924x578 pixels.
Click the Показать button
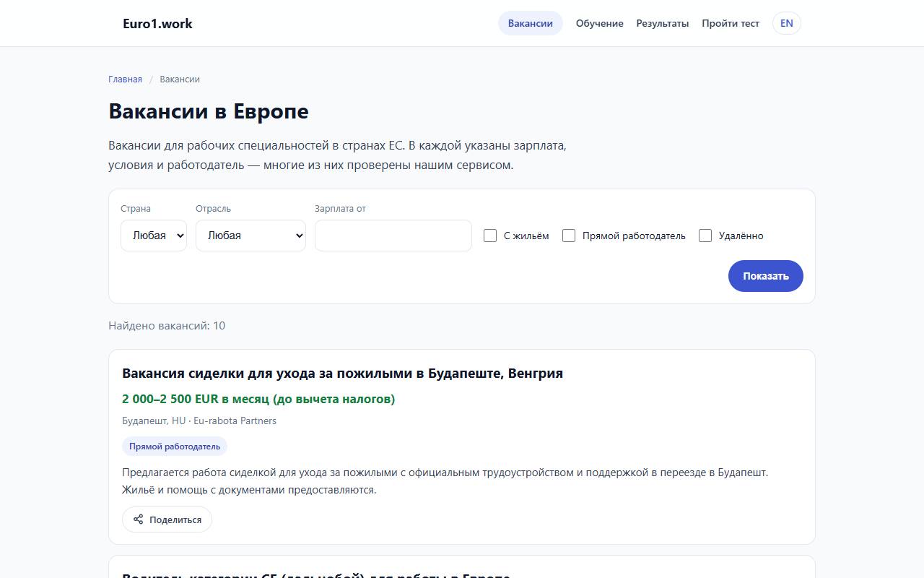pos(766,276)
